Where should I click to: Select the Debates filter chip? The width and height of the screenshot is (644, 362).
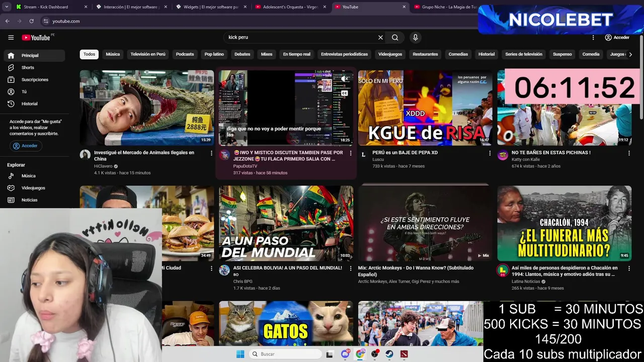pos(242,54)
